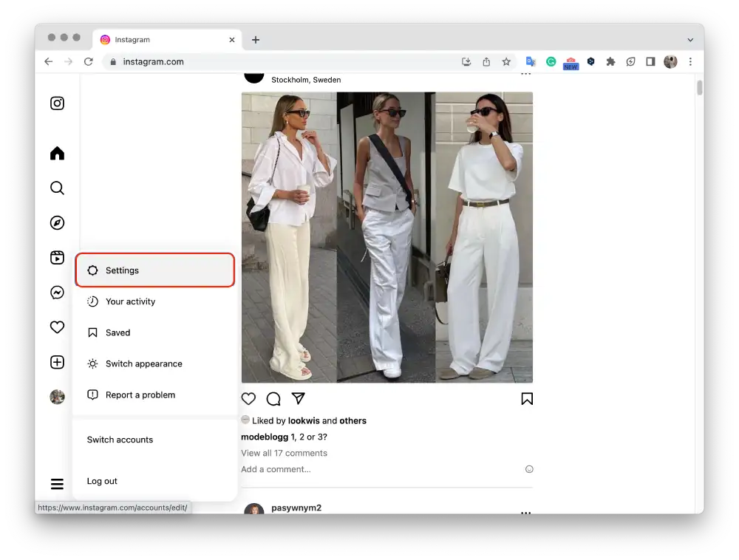Open a new browser tab
Viewport: 739px width, 560px height.
[256, 40]
